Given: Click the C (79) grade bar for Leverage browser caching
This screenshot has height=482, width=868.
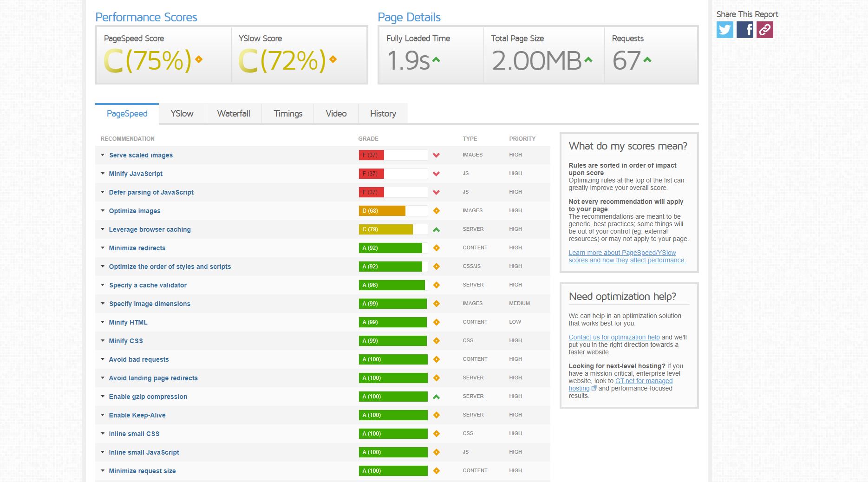Looking at the screenshot, I should tap(393, 229).
